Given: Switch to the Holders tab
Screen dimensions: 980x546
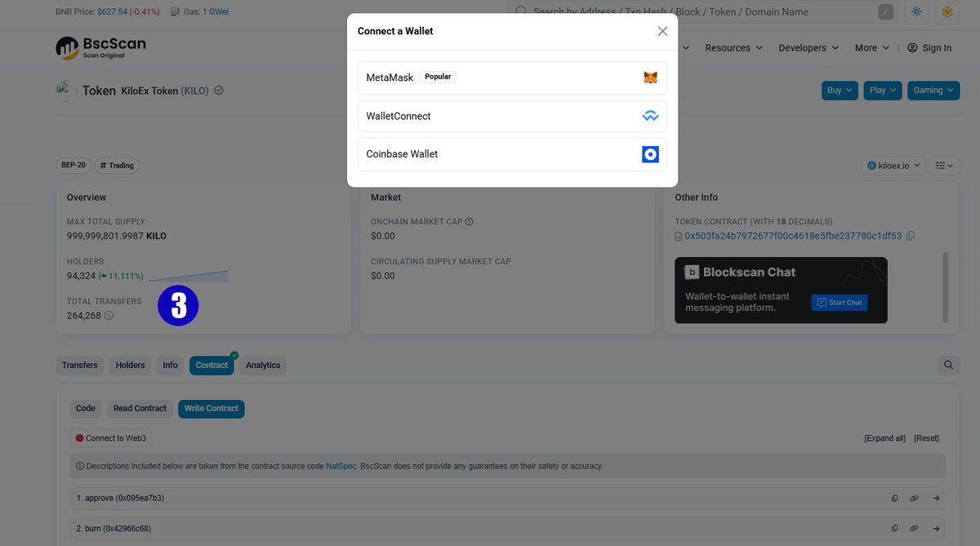Looking at the screenshot, I should click(x=130, y=365).
